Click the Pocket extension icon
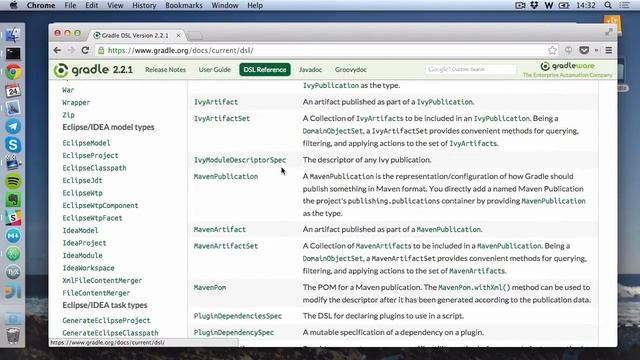The image size is (640, 360). (x=584, y=50)
